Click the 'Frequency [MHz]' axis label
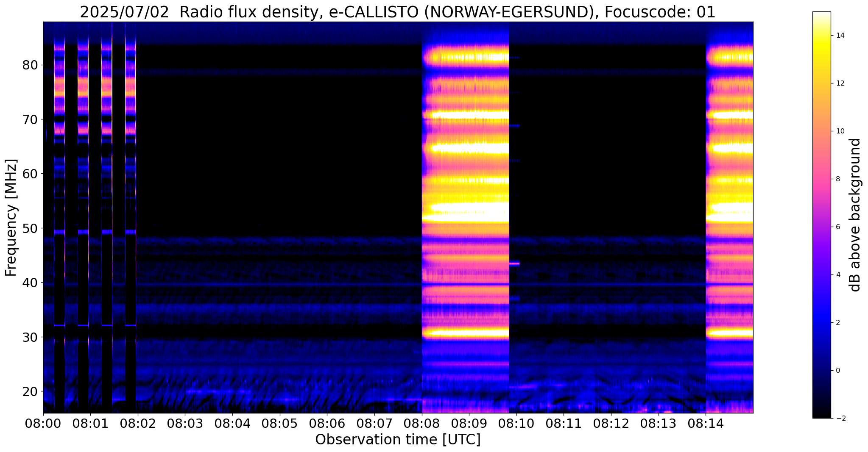 pos(11,218)
